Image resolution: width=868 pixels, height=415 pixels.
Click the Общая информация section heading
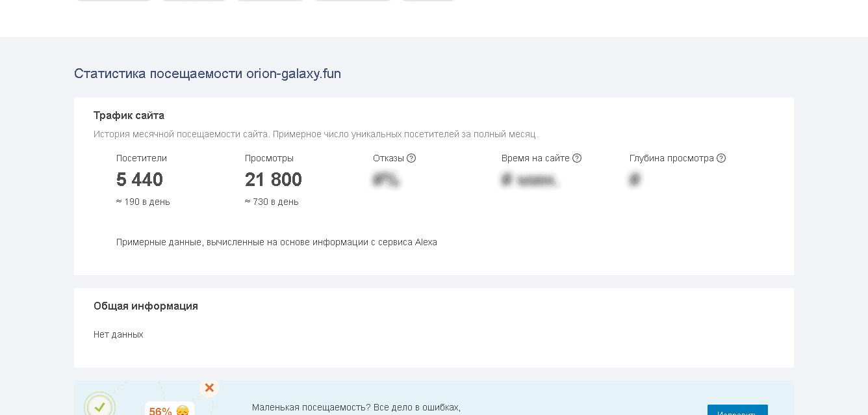146,306
